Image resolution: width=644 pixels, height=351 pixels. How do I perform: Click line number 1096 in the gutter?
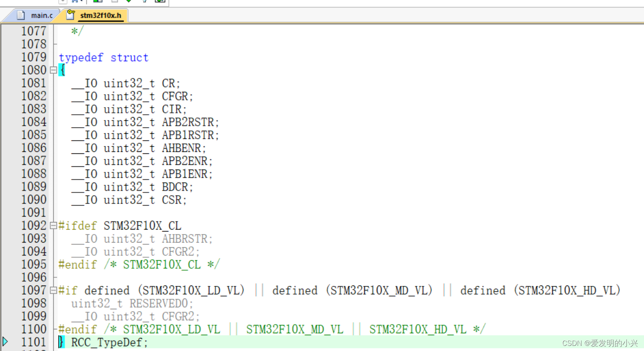[x=34, y=277]
